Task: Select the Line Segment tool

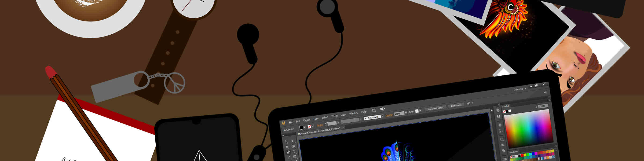Action: pyautogui.click(x=289, y=158)
